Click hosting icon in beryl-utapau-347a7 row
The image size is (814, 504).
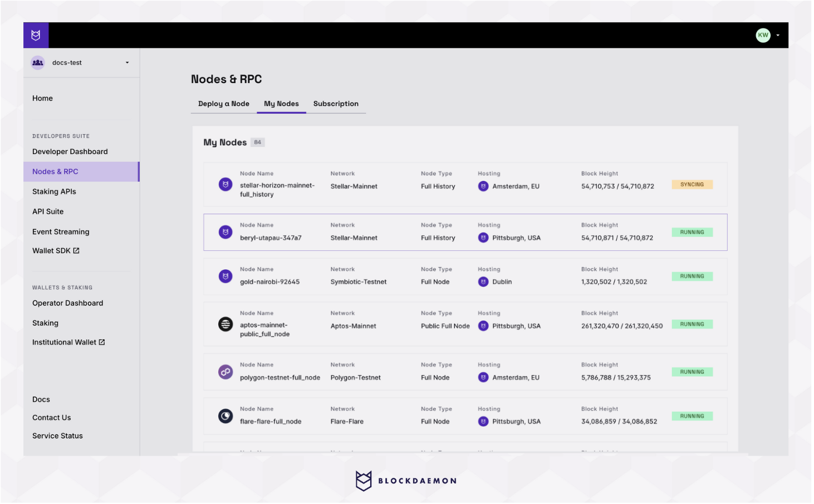483,238
